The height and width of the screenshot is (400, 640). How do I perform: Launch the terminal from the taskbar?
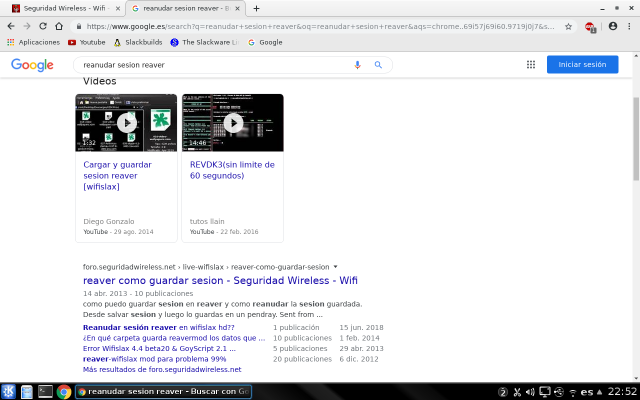(45, 392)
